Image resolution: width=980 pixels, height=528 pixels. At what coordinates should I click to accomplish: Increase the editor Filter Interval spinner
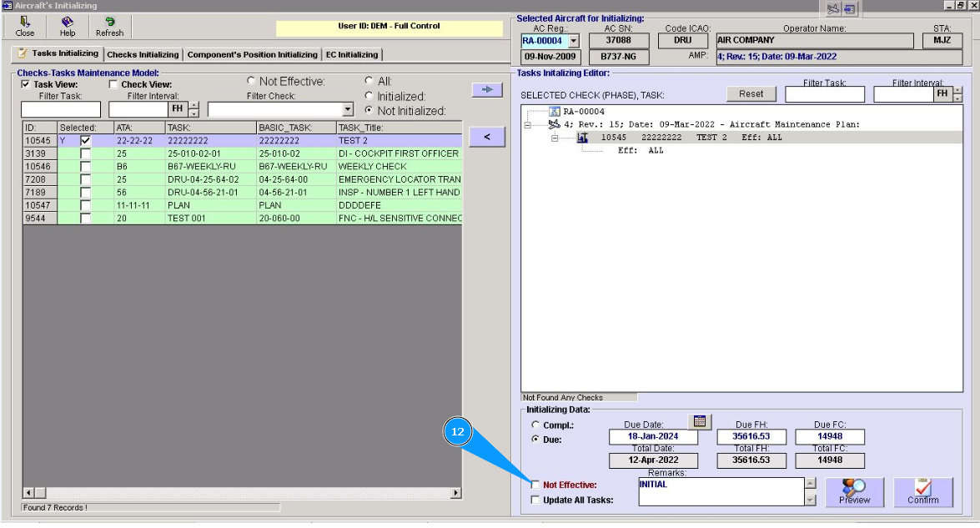coord(957,91)
